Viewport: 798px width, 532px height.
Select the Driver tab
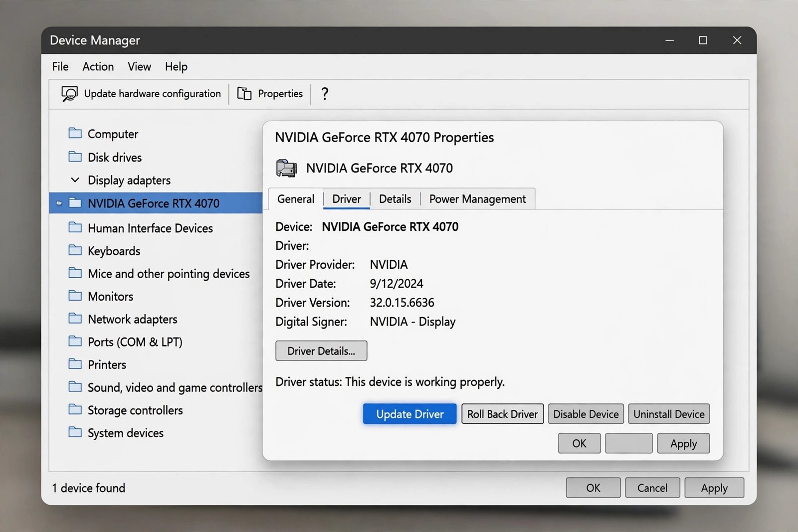pos(347,199)
